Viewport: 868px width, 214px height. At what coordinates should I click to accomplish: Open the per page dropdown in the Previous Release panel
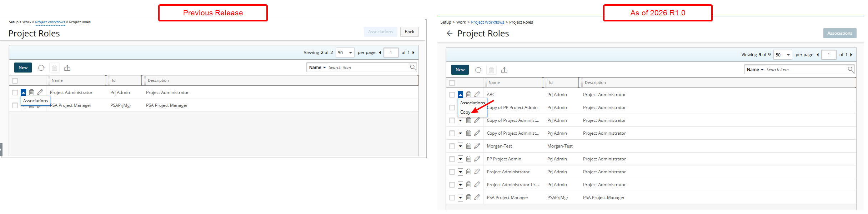pyautogui.click(x=345, y=53)
